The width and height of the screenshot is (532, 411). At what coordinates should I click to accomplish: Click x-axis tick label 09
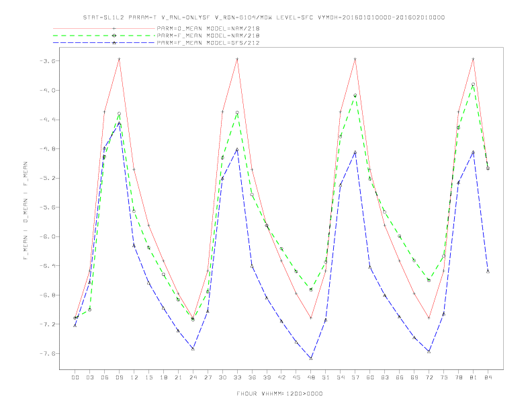point(119,377)
